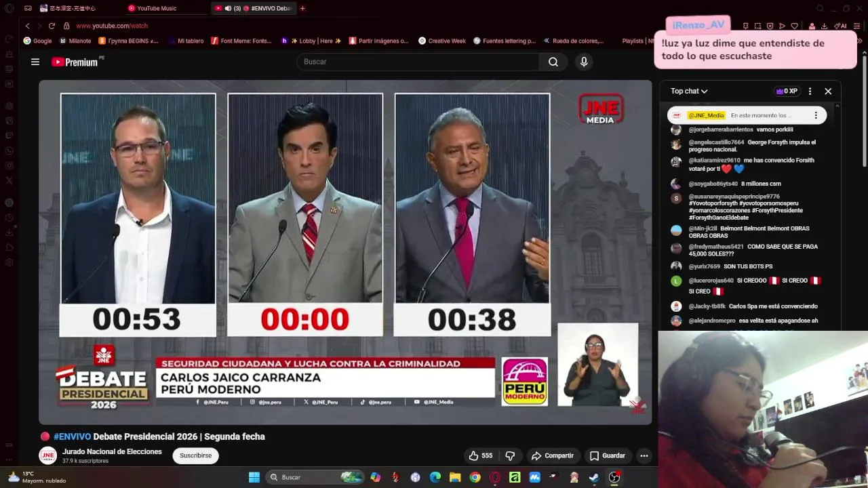Share the video via Compartir
Image resolution: width=868 pixels, height=488 pixels.
552,455
